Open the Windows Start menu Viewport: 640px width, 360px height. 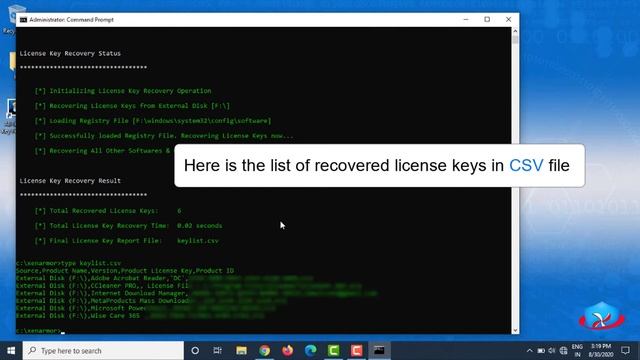[x=11, y=351]
